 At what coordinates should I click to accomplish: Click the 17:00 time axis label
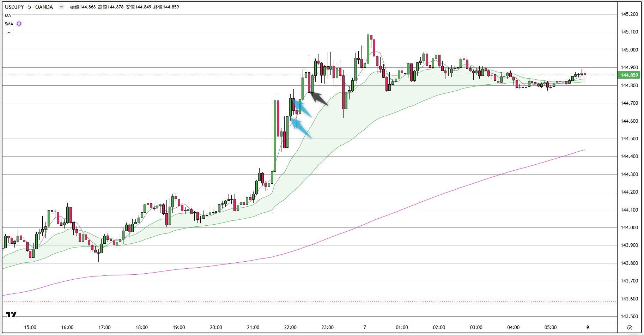(104, 327)
